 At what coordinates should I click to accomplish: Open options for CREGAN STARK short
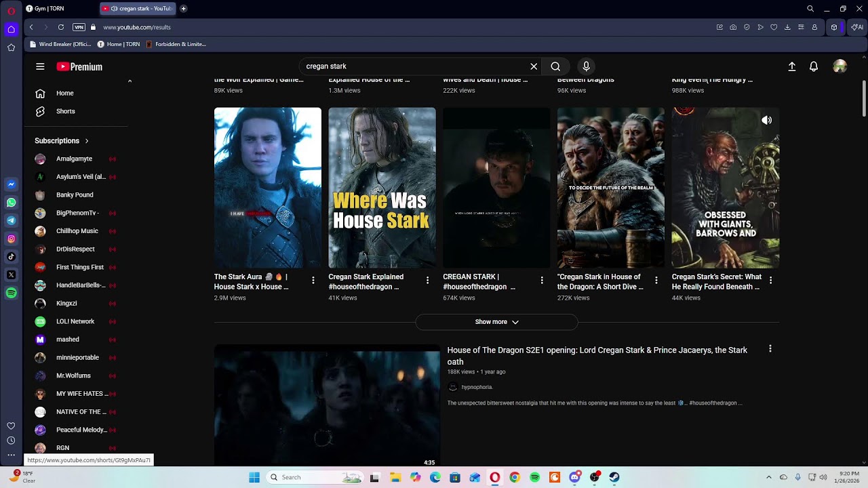coord(542,280)
